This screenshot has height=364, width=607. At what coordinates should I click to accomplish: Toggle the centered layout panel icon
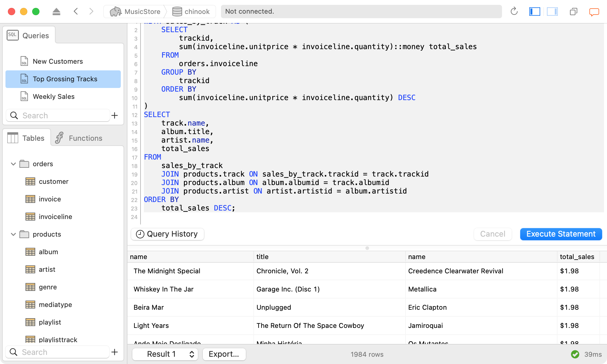pyautogui.click(x=552, y=11)
